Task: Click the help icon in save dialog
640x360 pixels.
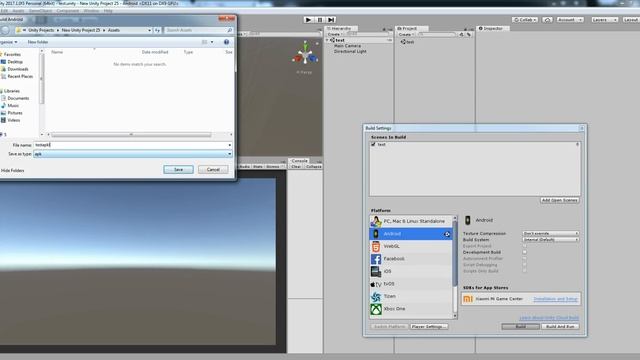Action: tap(227, 42)
